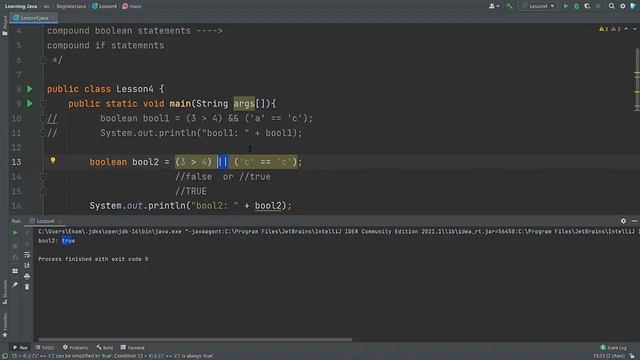Click the run gutter arrow beside main method
640x360 pixels.
click(29, 103)
